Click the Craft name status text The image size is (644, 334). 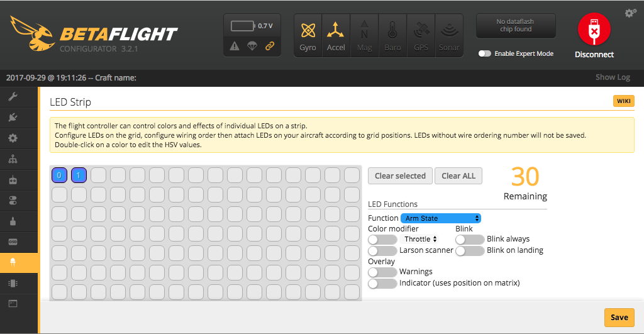pyautogui.click(x=116, y=77)
